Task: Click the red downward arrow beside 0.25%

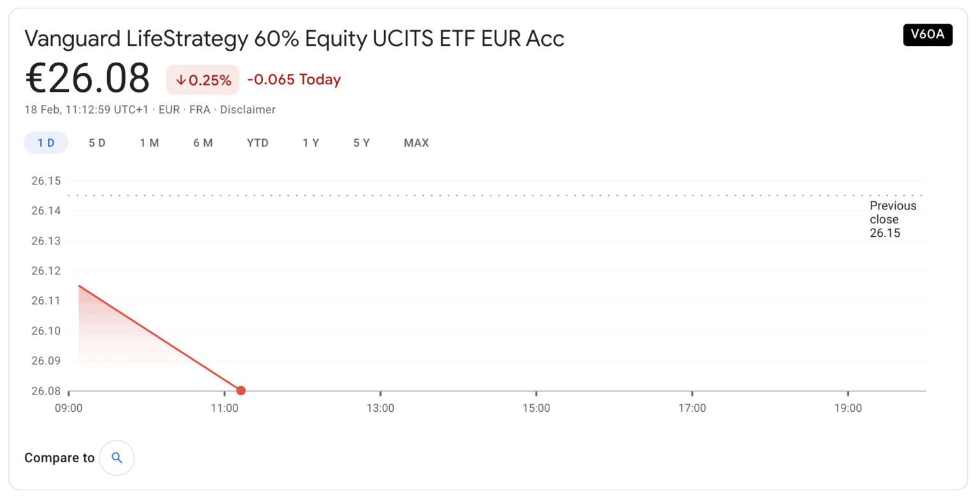Action: coord(181,80)
